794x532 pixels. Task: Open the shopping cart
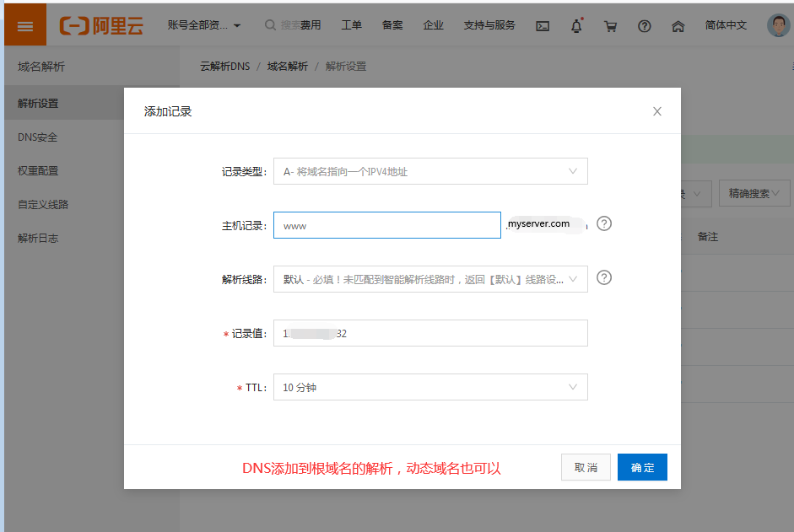[x=610, y=26]
